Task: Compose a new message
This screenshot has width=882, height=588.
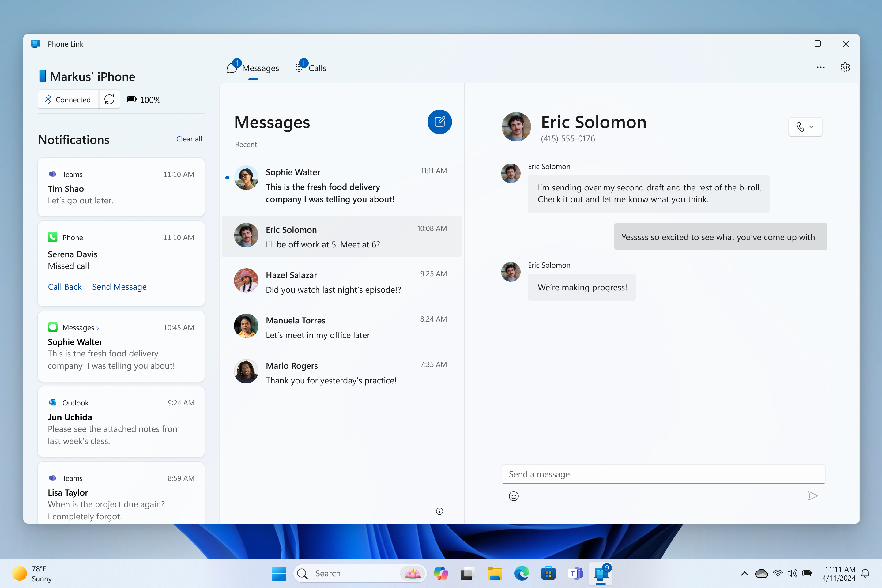Action: pos(439,122)
